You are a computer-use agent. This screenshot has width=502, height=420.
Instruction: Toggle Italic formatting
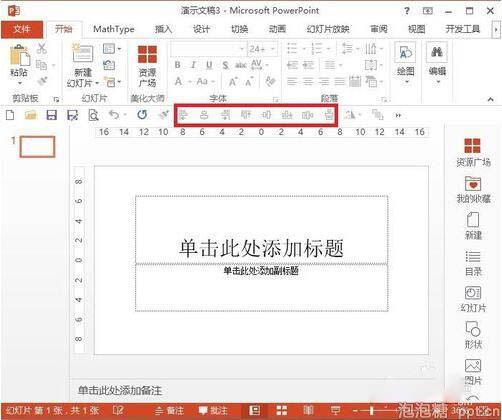(x=193, y=65)
